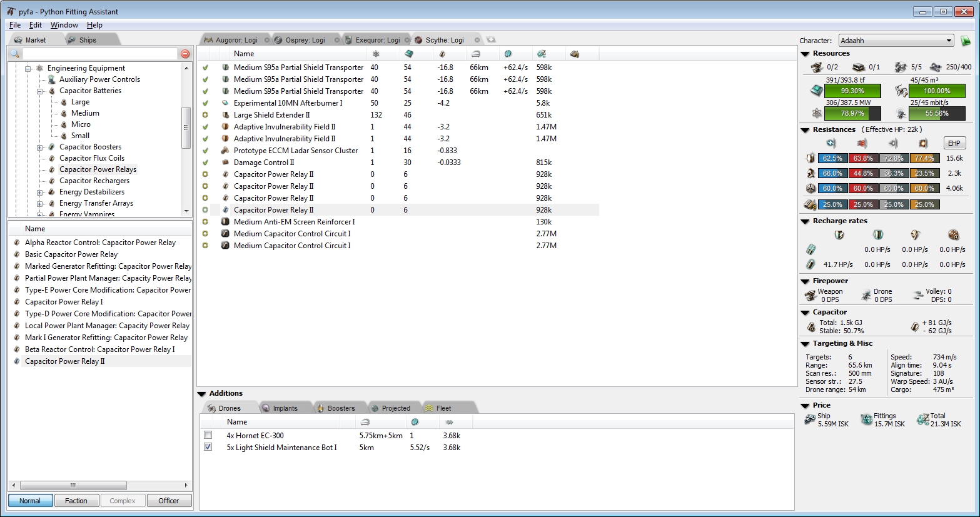Click the armor resistance row icon
This screenshot has width=980, height=517.
coord(811,173)
